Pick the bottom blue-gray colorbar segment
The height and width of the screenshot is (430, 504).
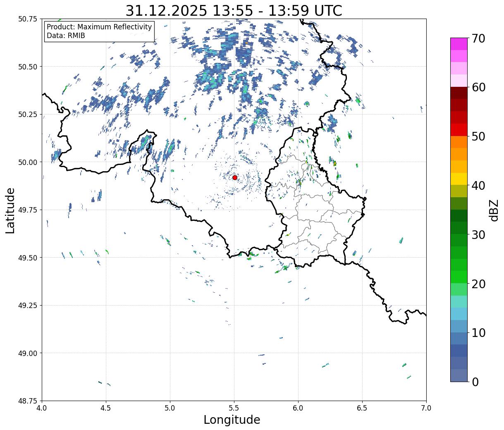pos(459,375)
